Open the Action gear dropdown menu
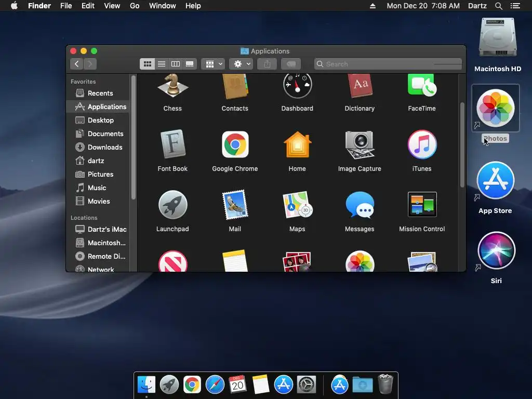532x399 pixels. point(241,64)
